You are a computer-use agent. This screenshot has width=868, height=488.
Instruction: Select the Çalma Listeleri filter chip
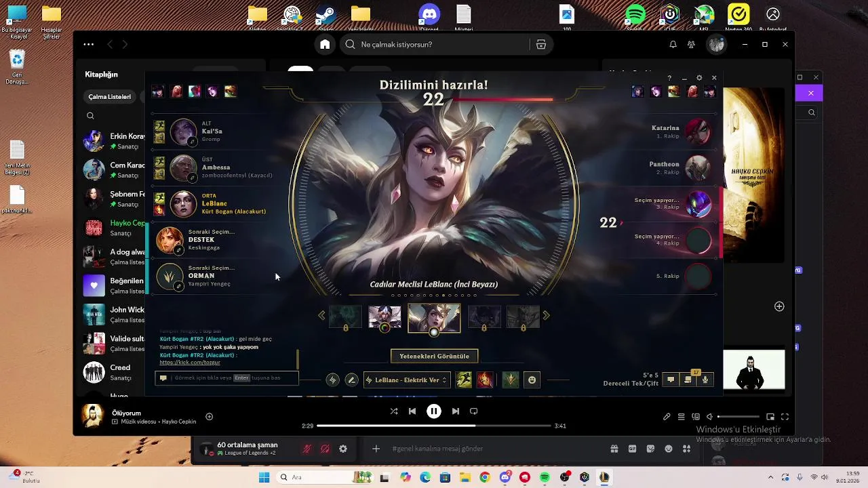click(x=110, y=96)
